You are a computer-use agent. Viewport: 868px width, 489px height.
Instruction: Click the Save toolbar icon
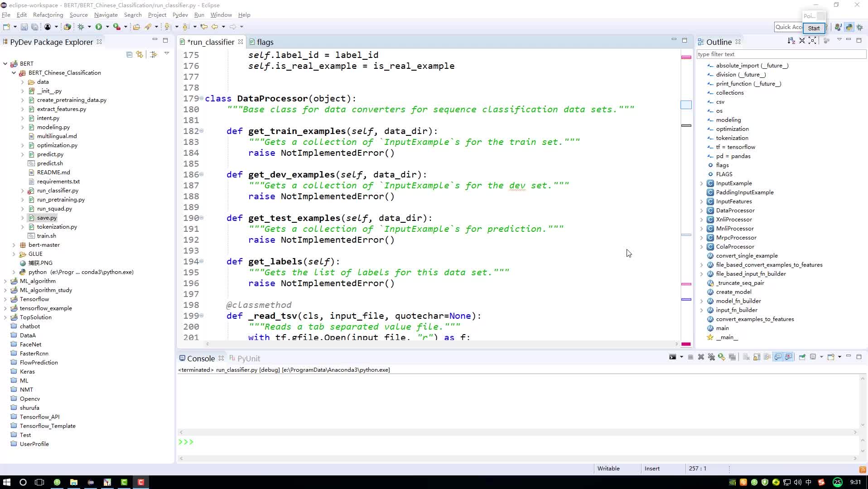click(x=24, y=27)
